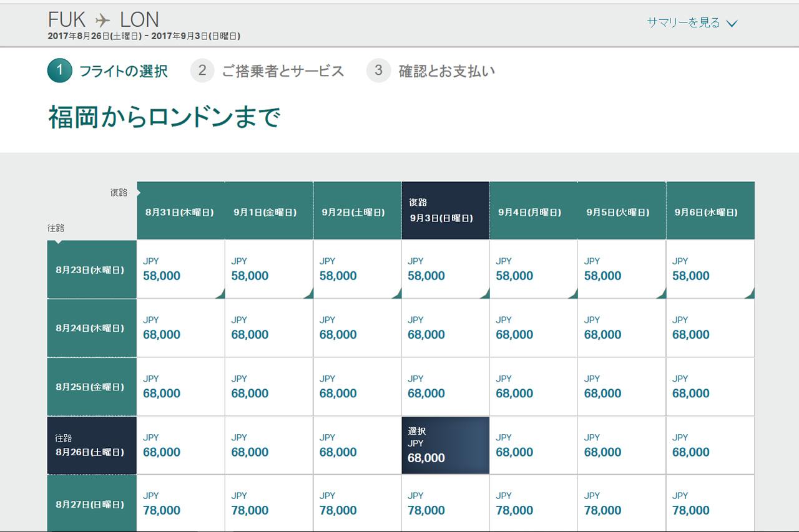Image resolution: width=799 pixels, height=532 pixels.
Task: Choose 78,000 fare for 8月27日 and 9月5日
Action: 622,503
